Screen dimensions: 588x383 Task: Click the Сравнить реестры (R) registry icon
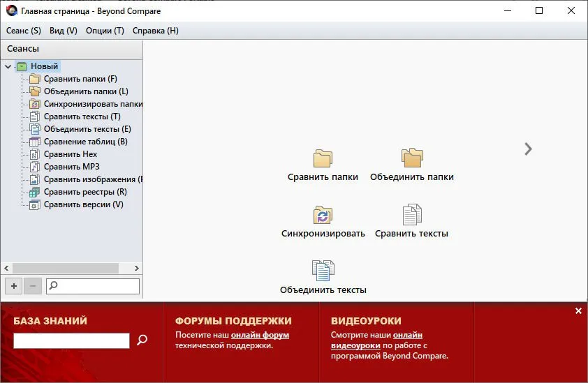click(34, 192)
